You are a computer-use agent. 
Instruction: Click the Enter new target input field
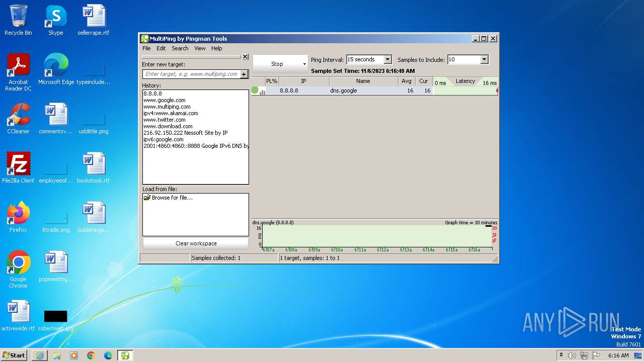pyautogui.click(x=192, y=74)
